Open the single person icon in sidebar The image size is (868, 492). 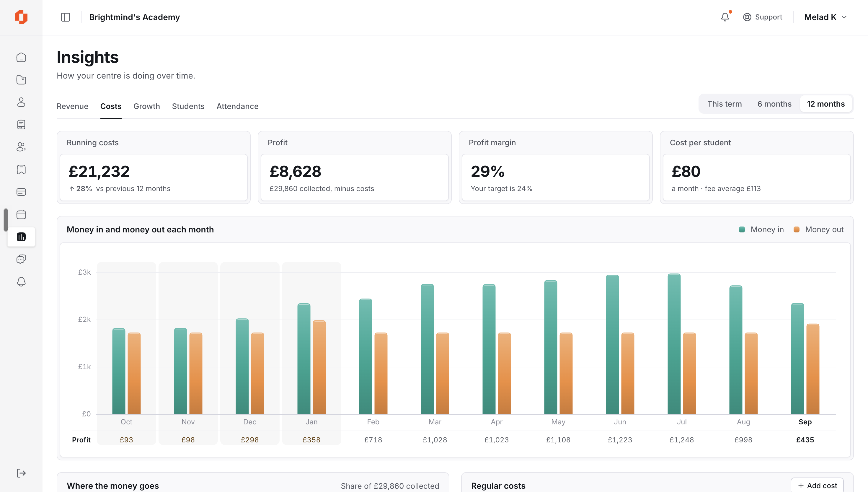coord(21,102)
